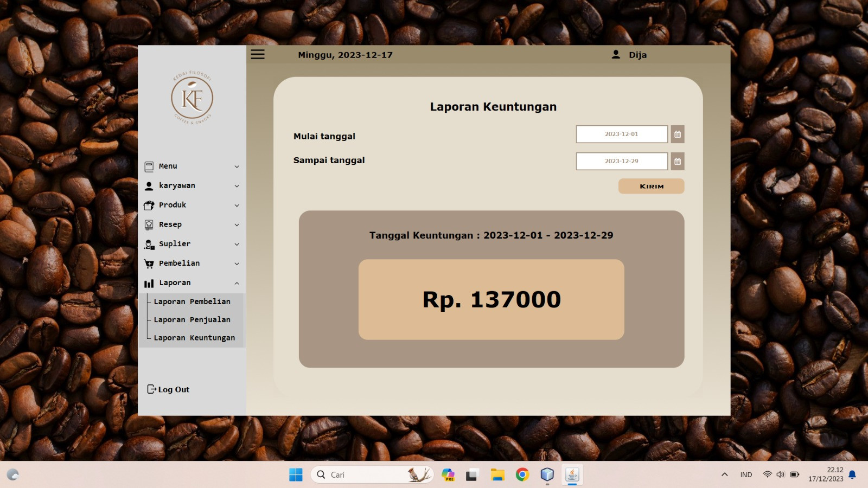This screenshot has width=868, height=488.
Task: Click the Produk box icon
Action: 149,206
